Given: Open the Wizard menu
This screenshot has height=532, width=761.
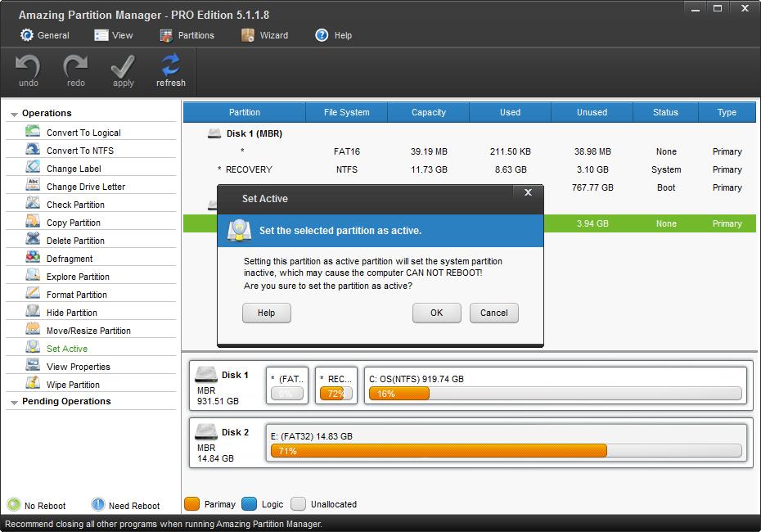Looking at the screenshot, I should click(264, 35).
